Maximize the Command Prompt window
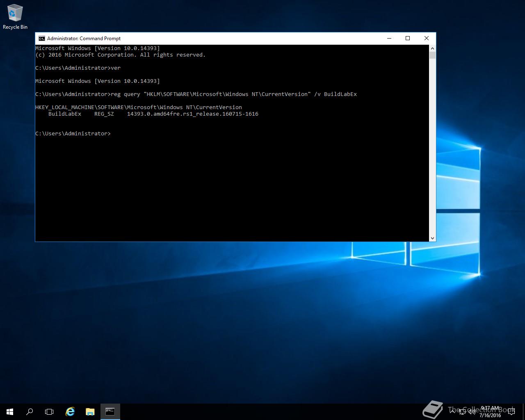The image size is (525, 420). pos(408,38)
